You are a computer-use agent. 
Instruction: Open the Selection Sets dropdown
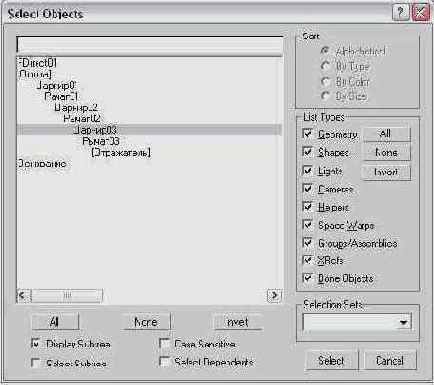(x=403, y=322)
